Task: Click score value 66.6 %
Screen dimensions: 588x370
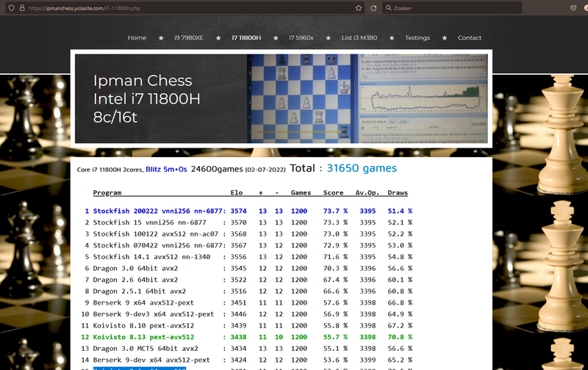Action: pos(335,291)
